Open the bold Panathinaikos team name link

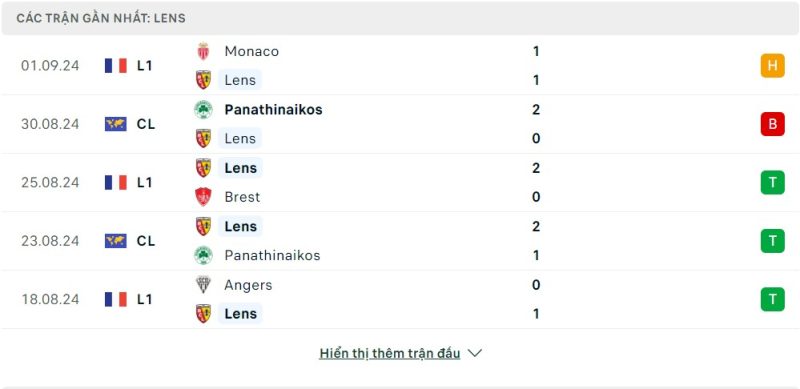(273, 110)
